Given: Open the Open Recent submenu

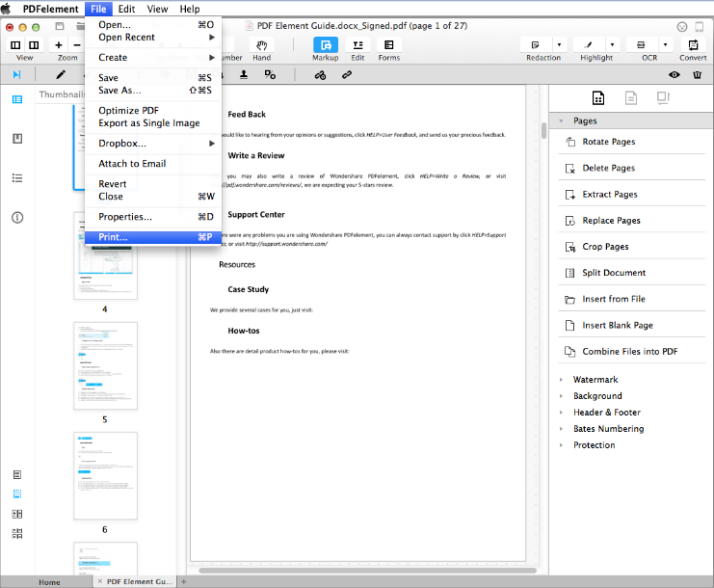Looking at the screenshot, I should pyautogui.click(x=153, y=38).
